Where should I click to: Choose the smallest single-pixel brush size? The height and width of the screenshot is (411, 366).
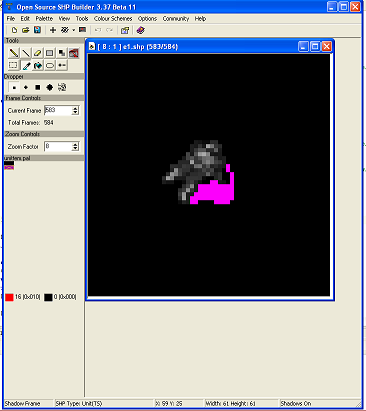[x=14, y=88]
